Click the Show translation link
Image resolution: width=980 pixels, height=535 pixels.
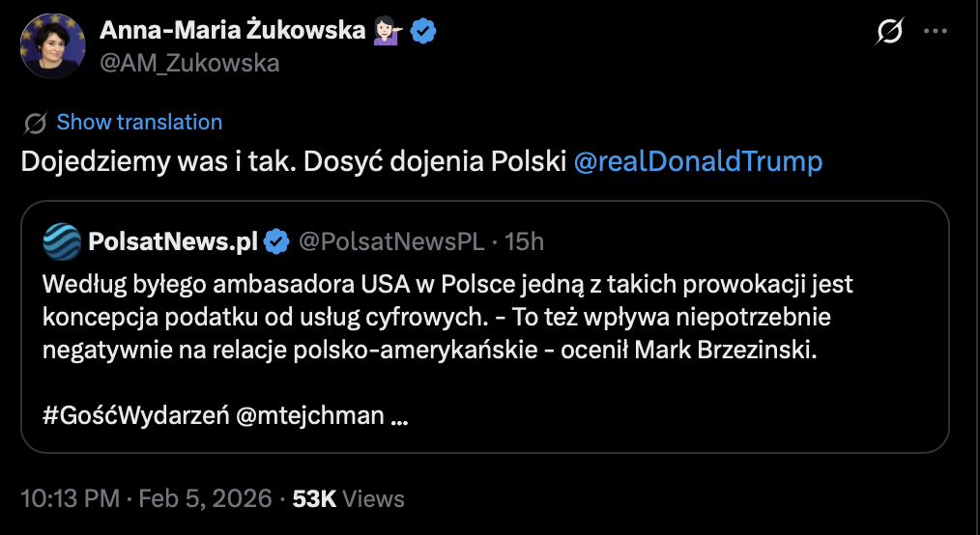[139, 122]
